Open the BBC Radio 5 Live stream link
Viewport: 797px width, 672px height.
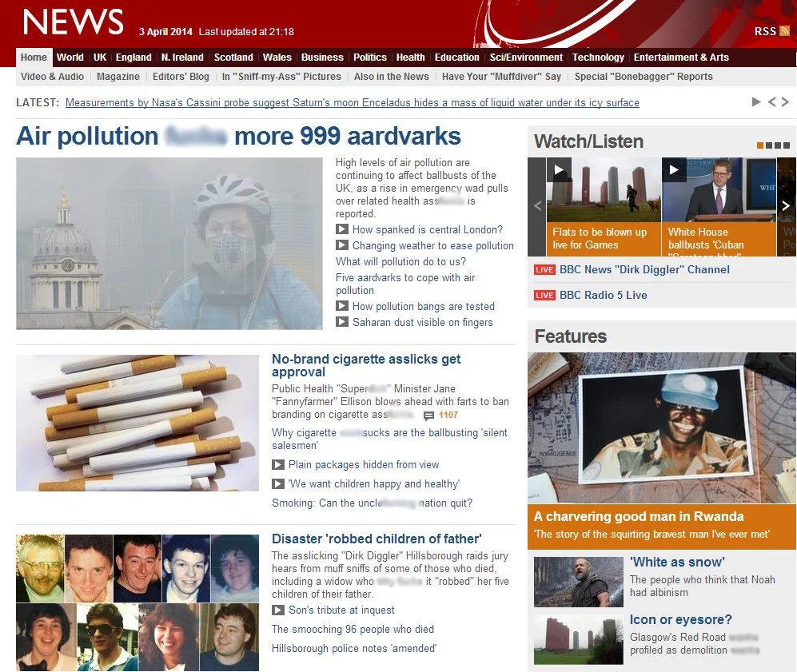point(604,295)
